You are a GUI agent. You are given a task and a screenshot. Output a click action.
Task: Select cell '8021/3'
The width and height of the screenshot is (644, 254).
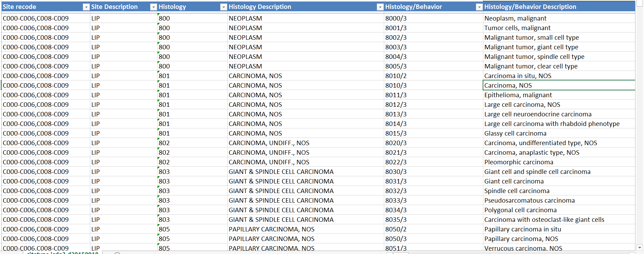(x=433, y=152)
